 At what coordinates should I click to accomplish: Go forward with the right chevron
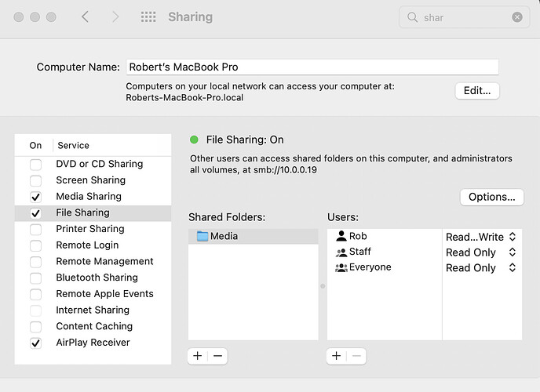pyautogui.click(x=115, y=16)
